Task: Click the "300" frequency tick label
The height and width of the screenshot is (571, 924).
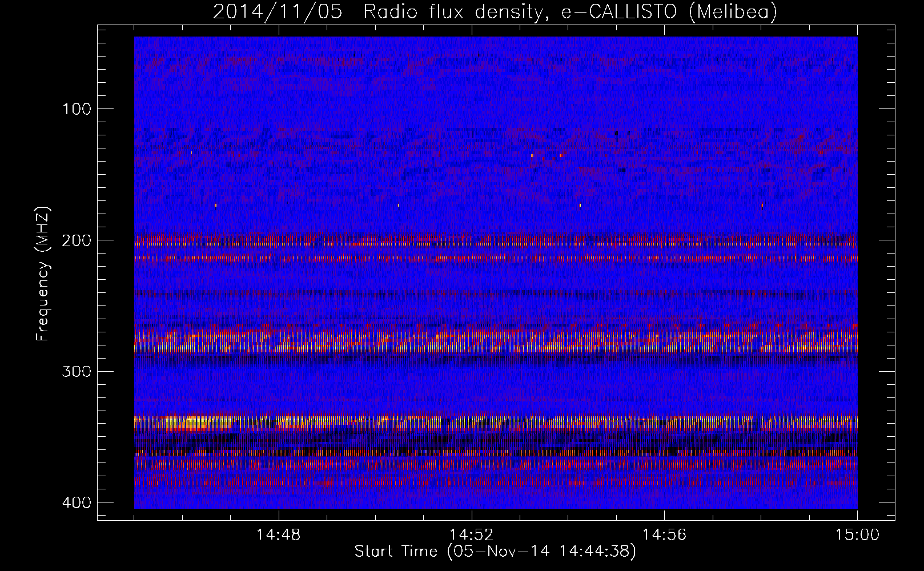Action: click(76, 372)
